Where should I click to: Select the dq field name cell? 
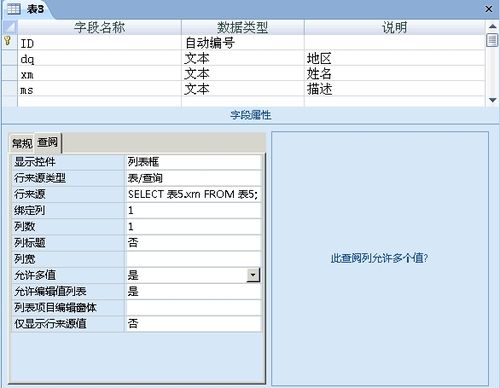point(99,58)
